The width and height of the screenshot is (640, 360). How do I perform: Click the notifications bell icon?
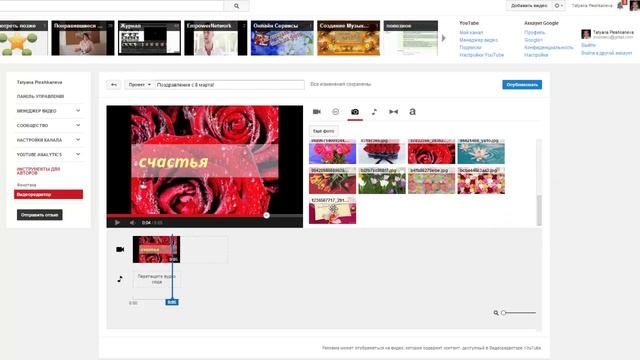click(620, 5)
